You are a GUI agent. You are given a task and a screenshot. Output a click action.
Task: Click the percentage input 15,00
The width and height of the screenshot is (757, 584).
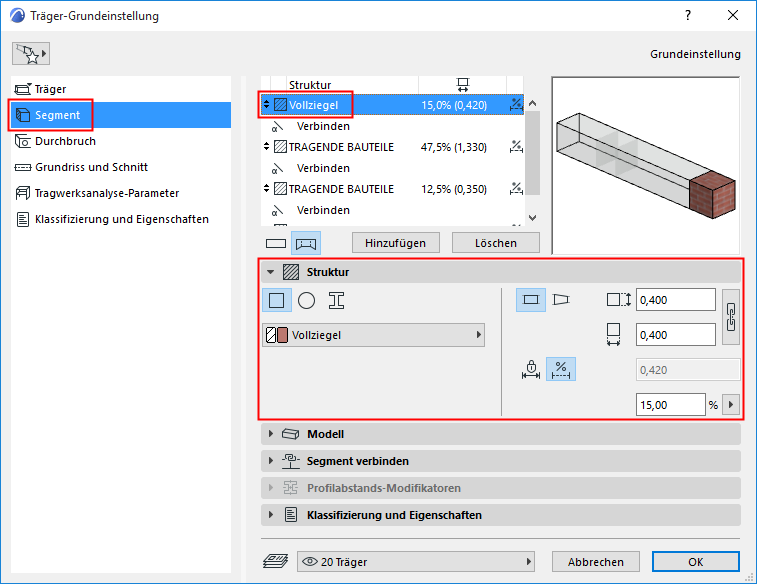(671, 405)
